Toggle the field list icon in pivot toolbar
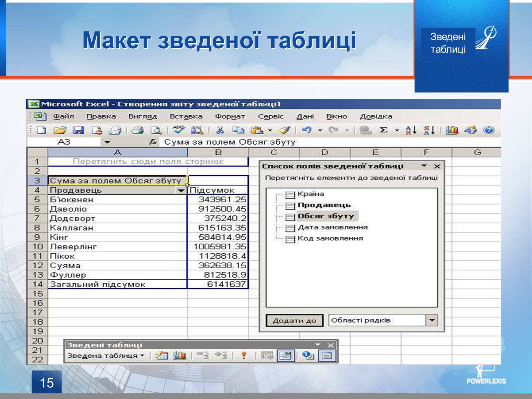 [327, 355]
